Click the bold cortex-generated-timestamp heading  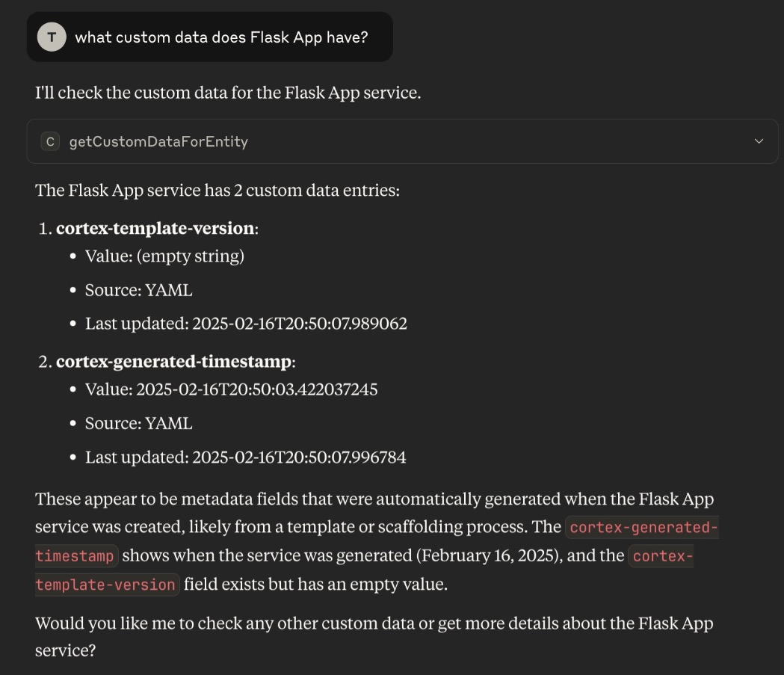pyautogui.click(x=173, y=362)
